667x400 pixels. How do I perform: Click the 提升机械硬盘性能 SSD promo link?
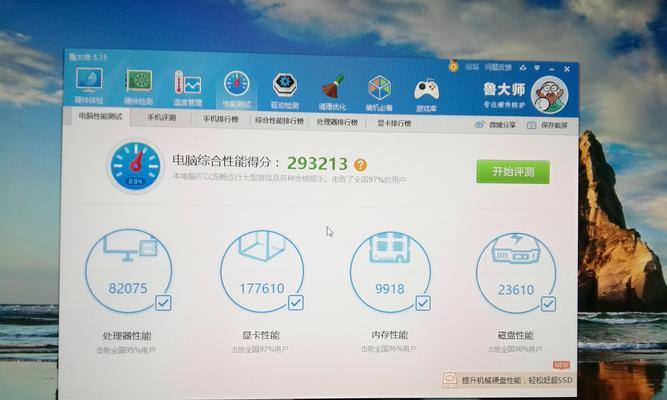[x=517, y=380]
